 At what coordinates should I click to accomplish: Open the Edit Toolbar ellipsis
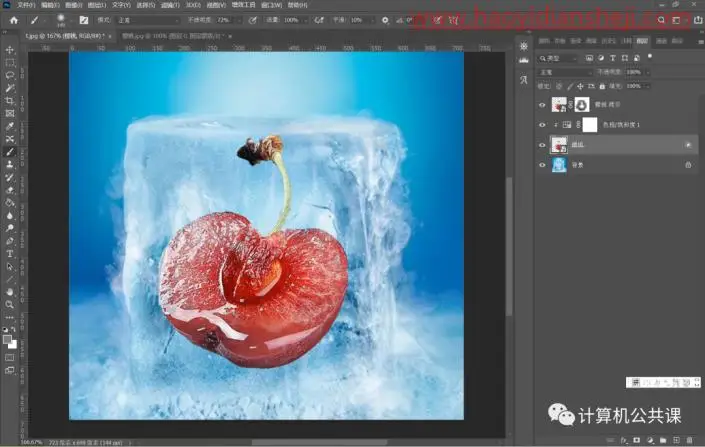(x=9, y=317)
